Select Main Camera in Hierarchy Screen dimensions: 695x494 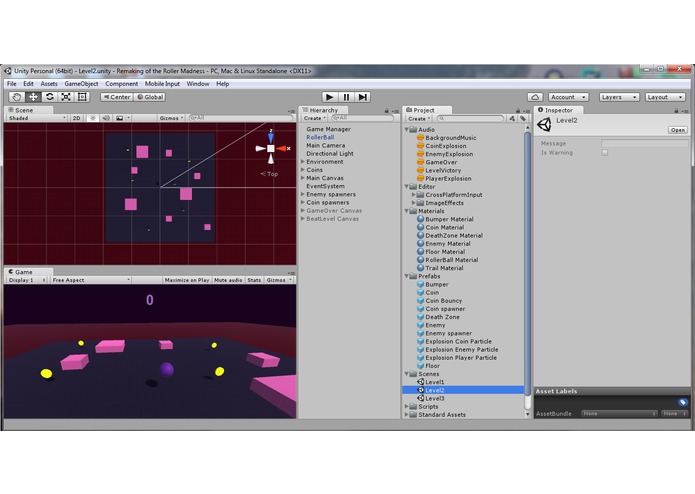coord(325,145)
